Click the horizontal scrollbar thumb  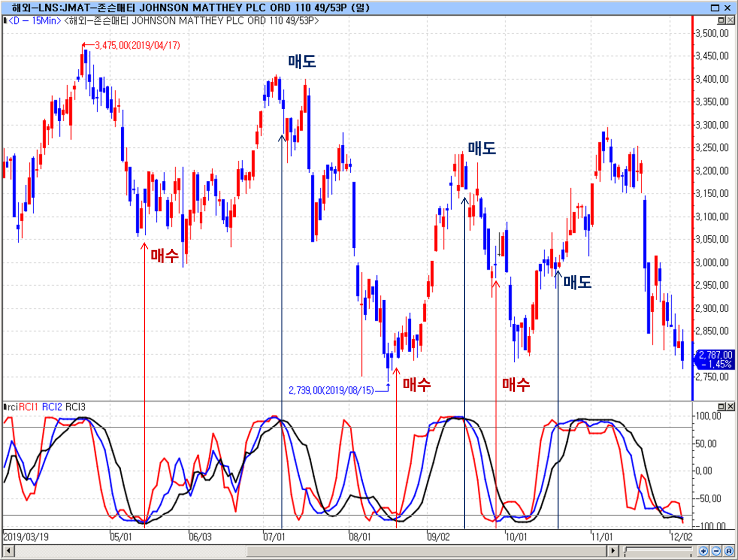[426, 551]
